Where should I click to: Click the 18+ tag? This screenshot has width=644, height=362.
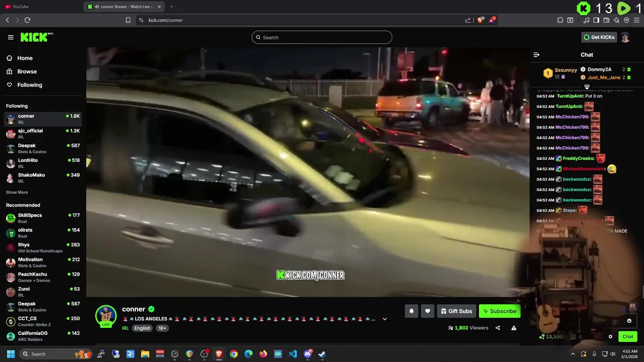(162, 328)
